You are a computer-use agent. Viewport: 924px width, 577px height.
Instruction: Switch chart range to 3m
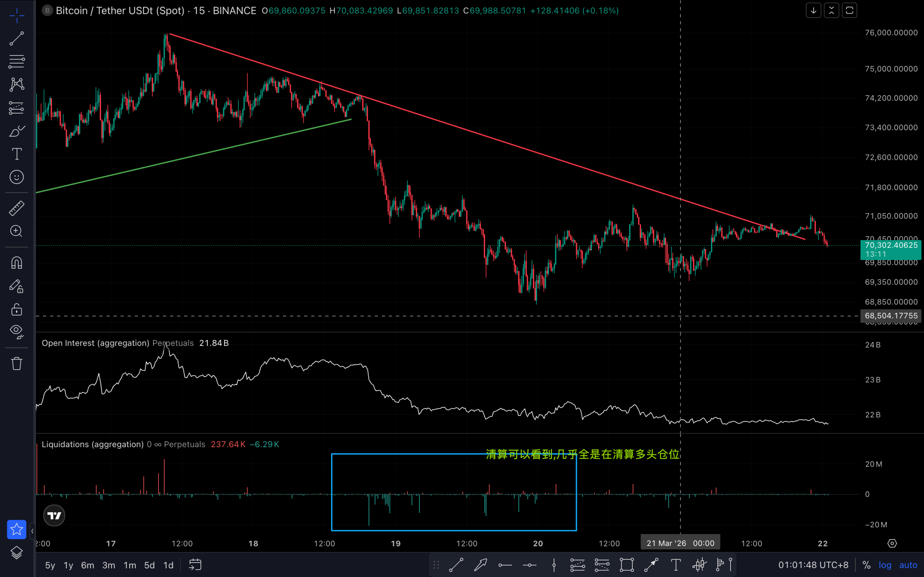pos(108,565)
